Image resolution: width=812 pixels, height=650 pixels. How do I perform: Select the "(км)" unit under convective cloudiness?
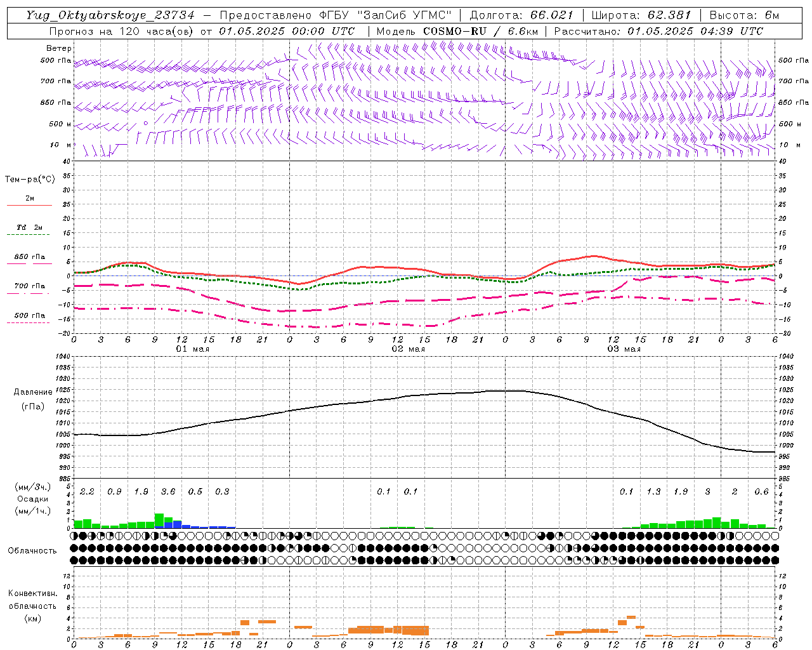tap(32, 619)
